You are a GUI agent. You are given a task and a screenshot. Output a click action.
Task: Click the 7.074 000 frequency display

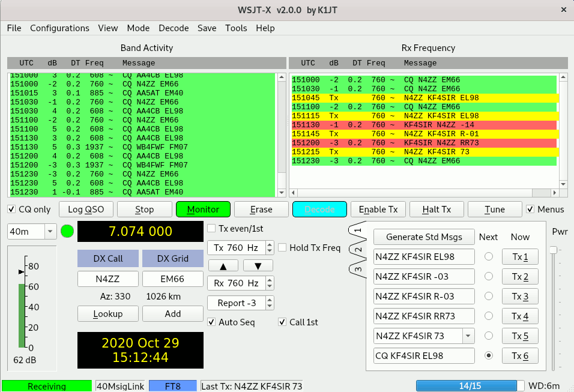(x=140, y=231)
